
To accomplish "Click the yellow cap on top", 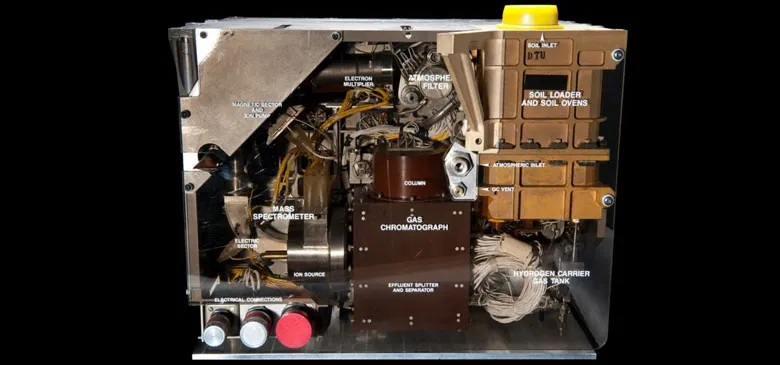I will (530, 16).
